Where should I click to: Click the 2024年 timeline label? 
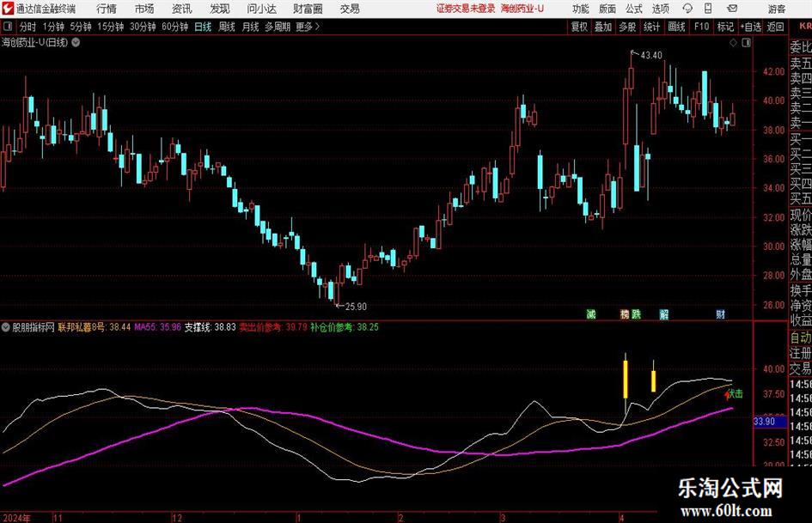[x=16, y=518]
